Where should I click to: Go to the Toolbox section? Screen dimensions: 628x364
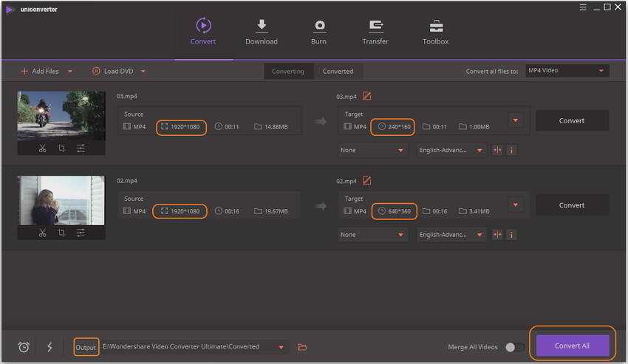[x=435, y=32]
